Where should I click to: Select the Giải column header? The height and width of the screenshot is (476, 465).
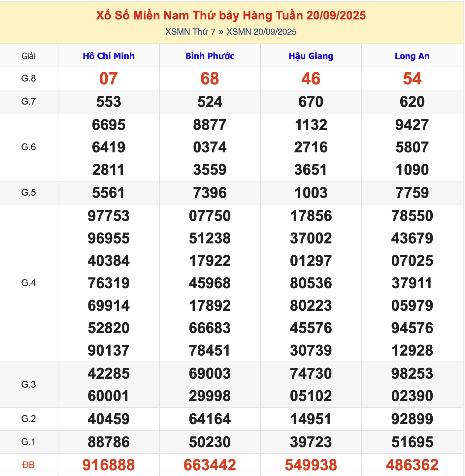[x=29, y=56]
